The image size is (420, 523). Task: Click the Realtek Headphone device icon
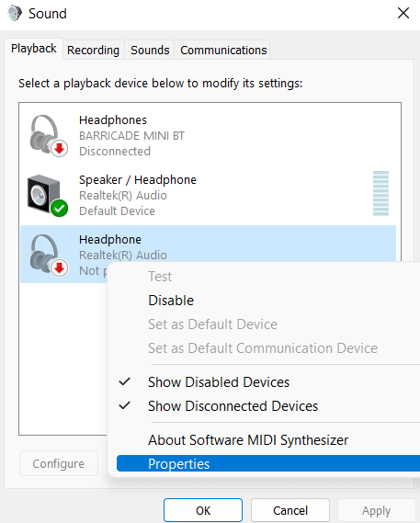pos(49,256)
